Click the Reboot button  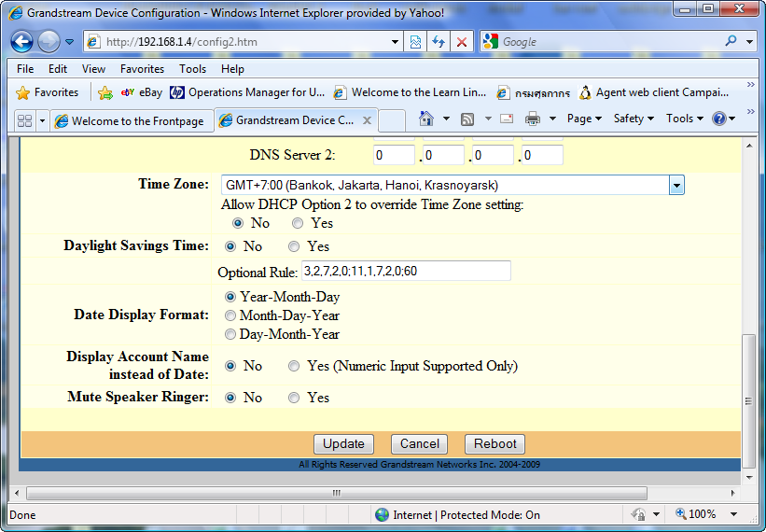(494, 444)
